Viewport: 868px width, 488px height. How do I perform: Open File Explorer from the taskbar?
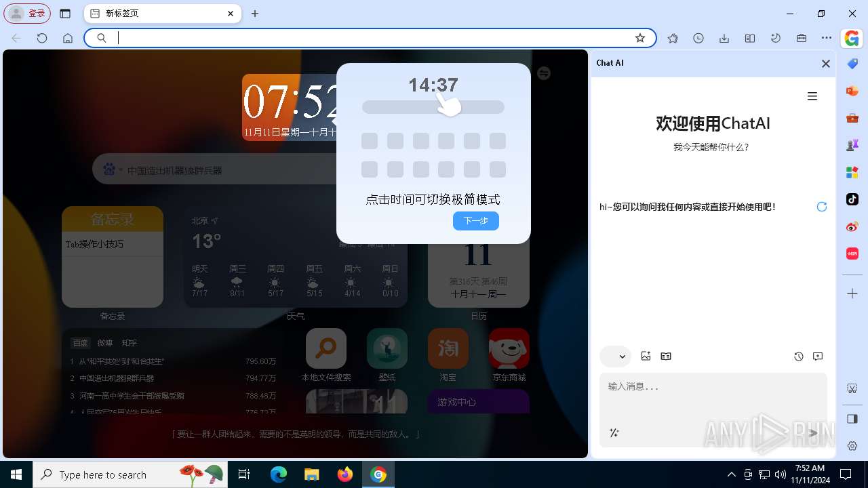pos(311,474)
